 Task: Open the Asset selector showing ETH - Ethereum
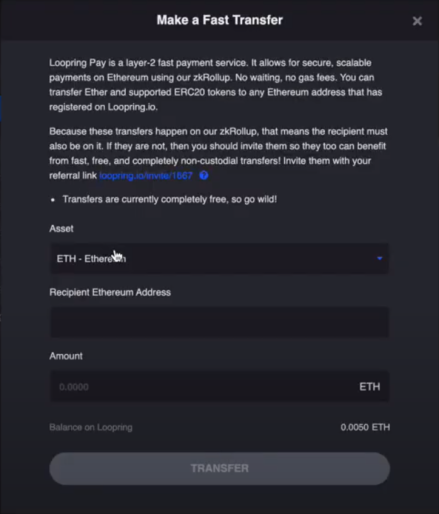click(219, 259)
